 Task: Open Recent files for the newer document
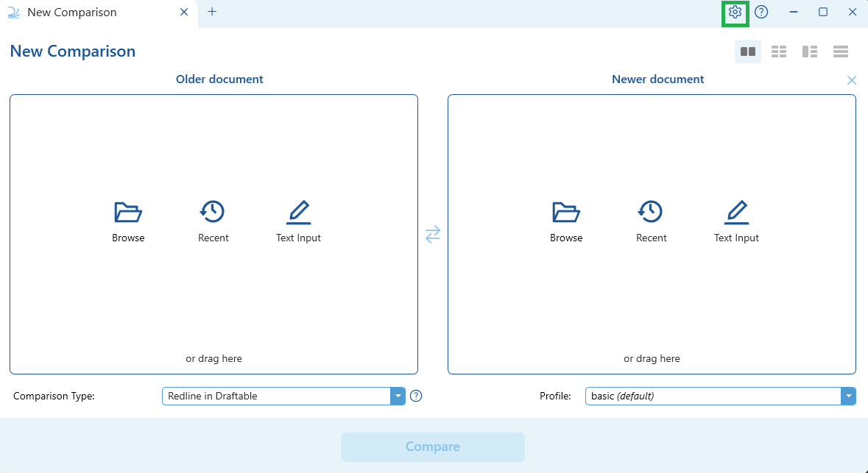(x=651, y=222)
